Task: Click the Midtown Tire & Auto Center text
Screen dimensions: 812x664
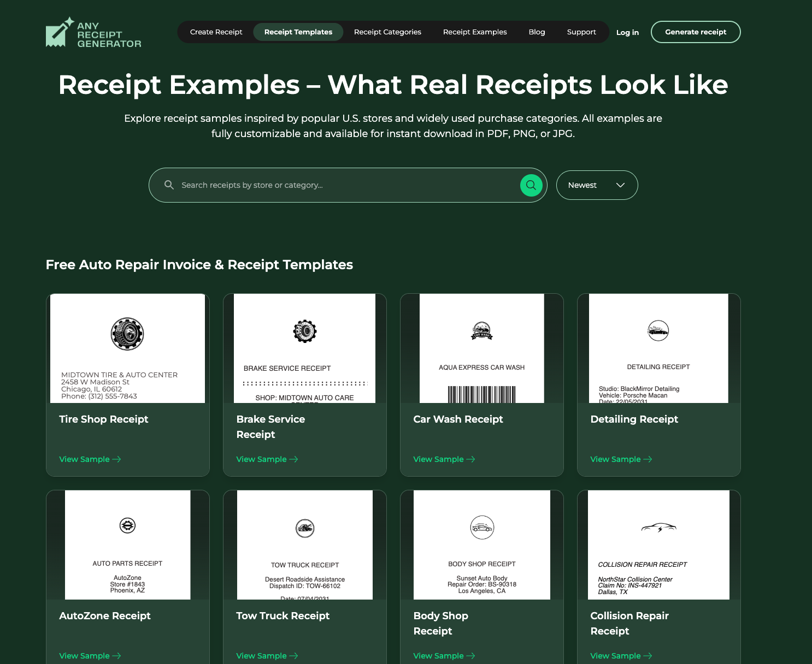Action: (119, 375)
